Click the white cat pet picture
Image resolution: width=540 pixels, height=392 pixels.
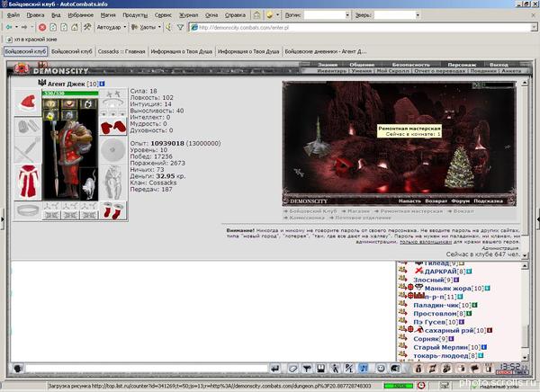coord(89,184)
